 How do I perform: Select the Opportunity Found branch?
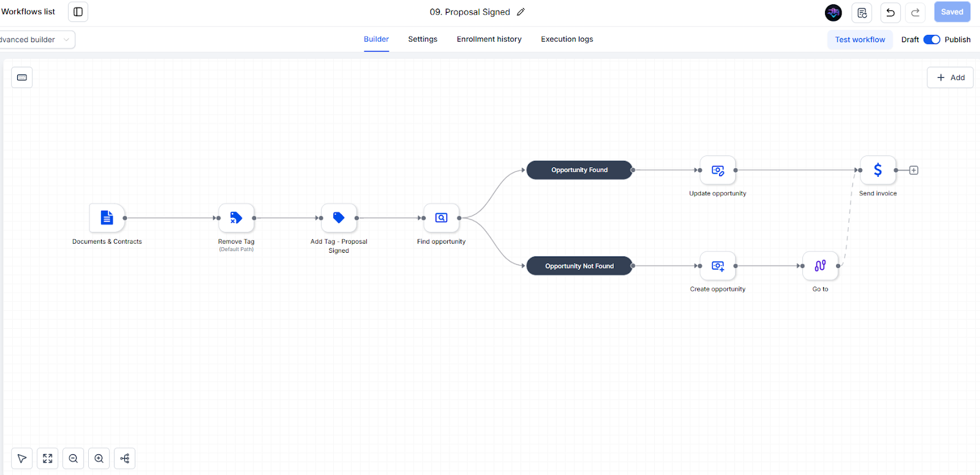(579, 170)
